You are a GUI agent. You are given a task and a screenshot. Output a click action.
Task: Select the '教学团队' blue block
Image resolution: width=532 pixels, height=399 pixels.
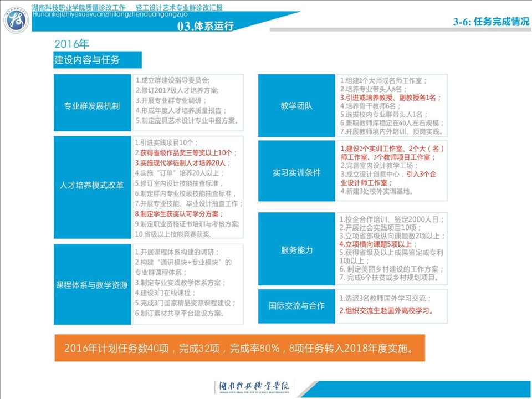(296, 105)
